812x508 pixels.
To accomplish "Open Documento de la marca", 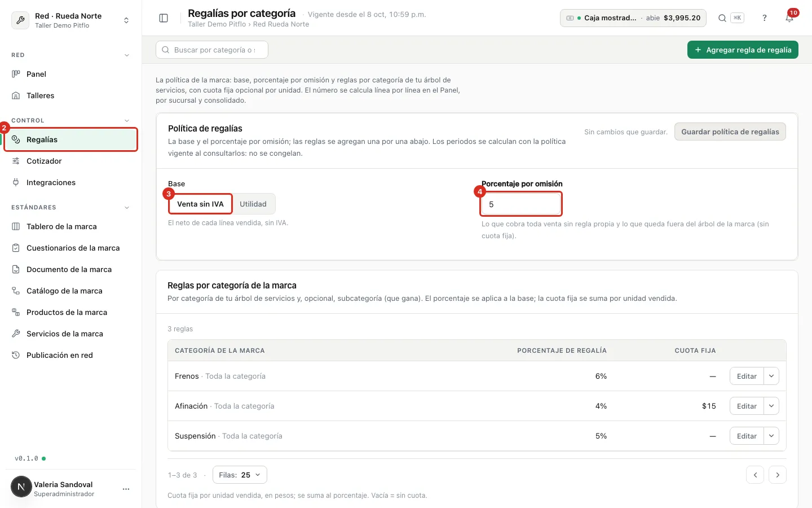I will click(71, 269).
